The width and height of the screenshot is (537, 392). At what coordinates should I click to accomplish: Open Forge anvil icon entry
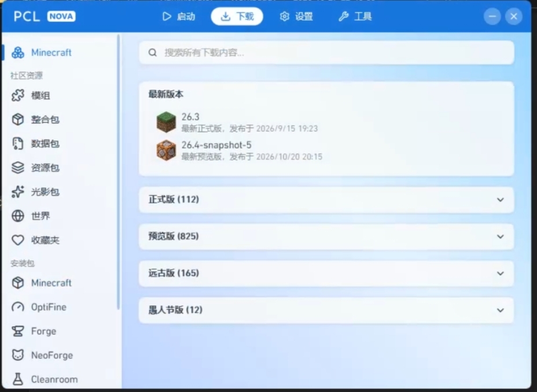click(18, 331)
